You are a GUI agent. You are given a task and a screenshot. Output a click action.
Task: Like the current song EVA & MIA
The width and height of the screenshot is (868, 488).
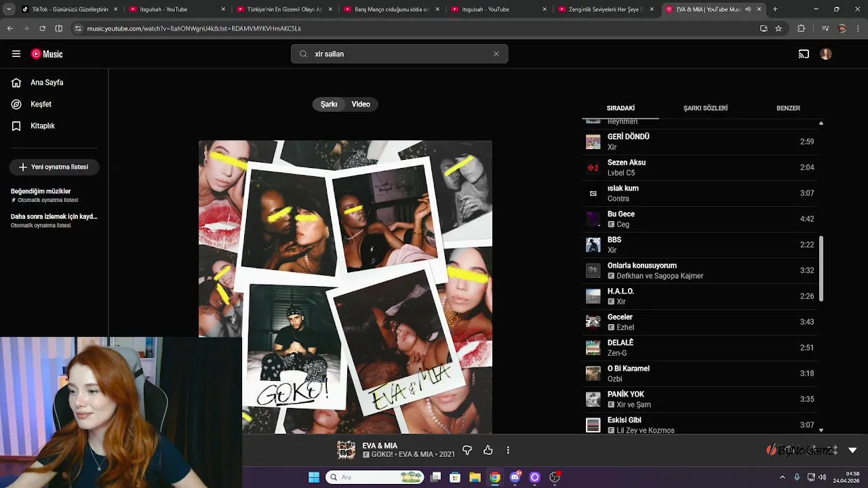pyautogui.click(x=488, y=450)
